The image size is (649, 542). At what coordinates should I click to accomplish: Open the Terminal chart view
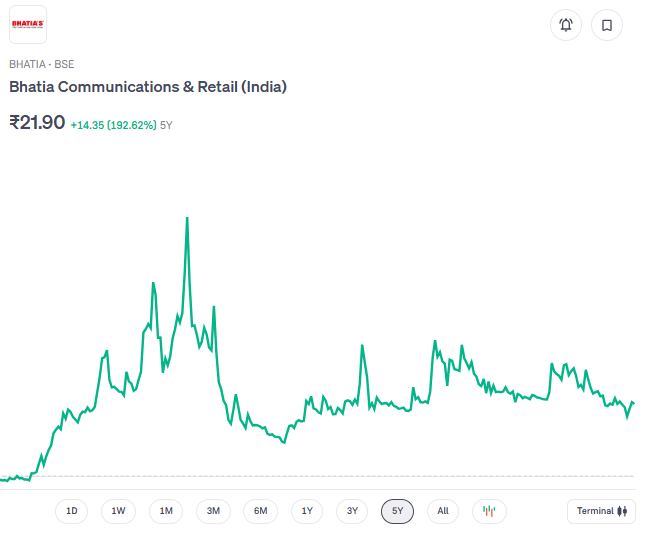coord(601,511)
